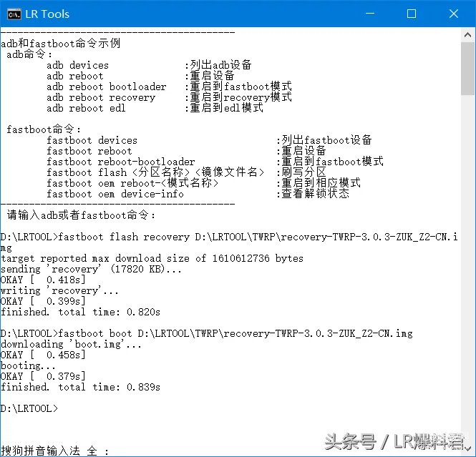Click the LR Tools console window icon
Viewport: 476px width, 457px height.
pos(13,14)
